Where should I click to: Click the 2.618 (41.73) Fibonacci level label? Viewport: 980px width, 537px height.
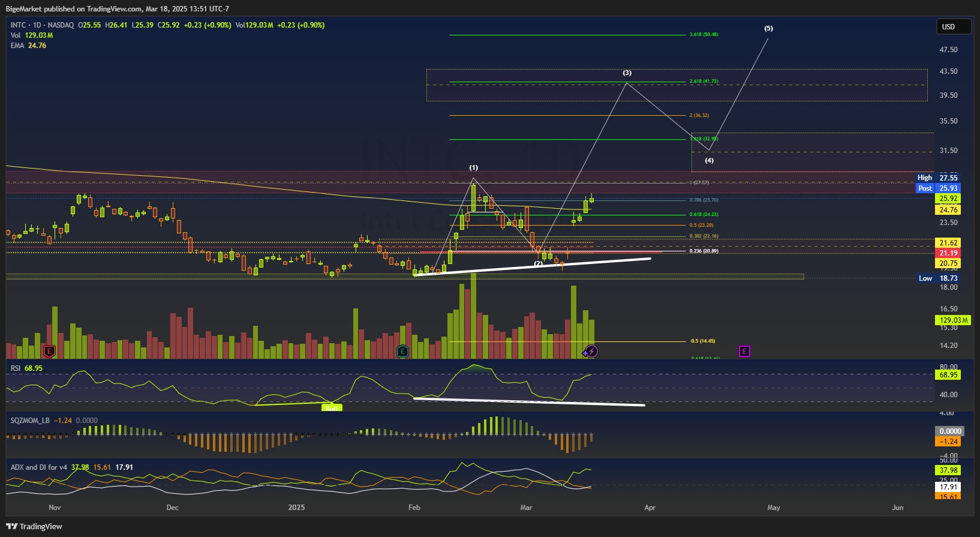[704, 82]
